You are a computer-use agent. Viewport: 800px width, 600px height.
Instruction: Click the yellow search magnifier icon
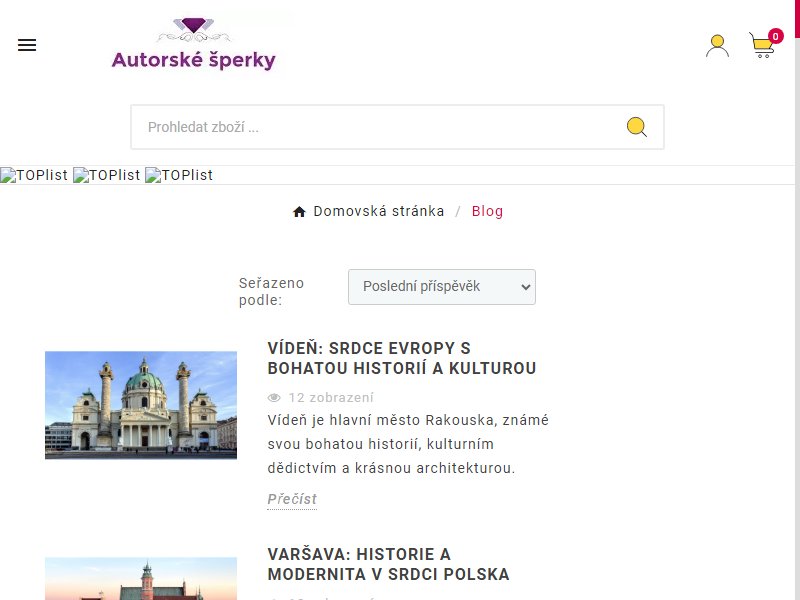pos(637,127)
